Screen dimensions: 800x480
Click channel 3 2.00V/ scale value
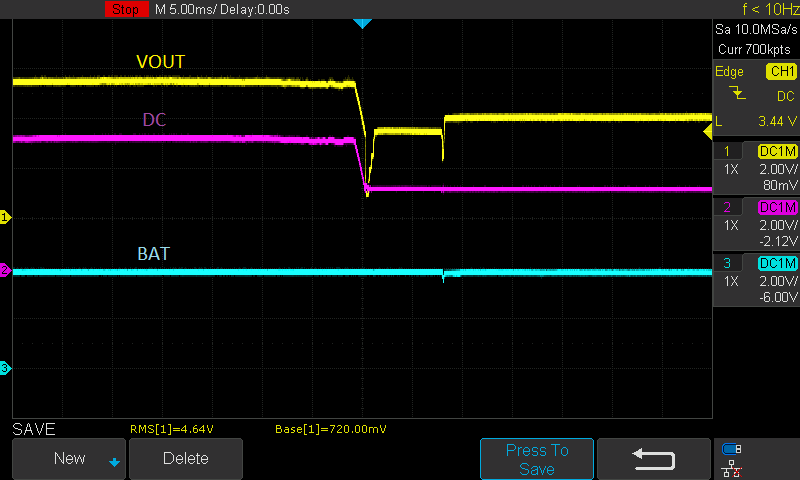coord(778,282)
